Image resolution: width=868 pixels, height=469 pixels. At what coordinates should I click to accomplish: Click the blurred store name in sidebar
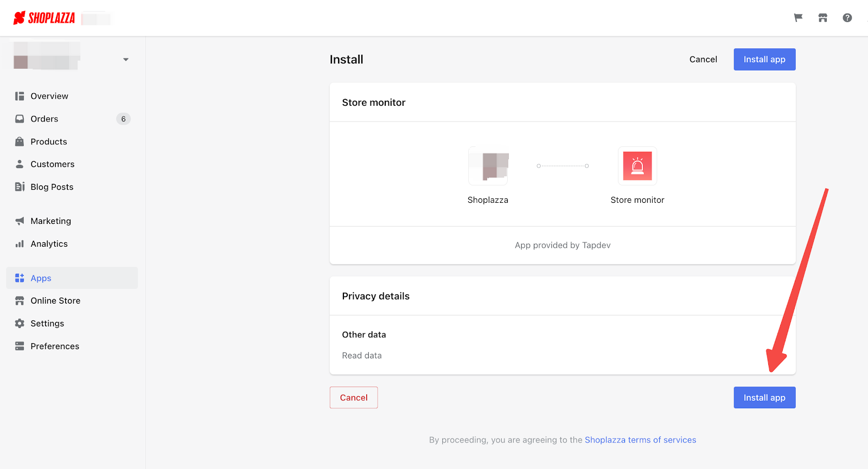tap(47, 56)
